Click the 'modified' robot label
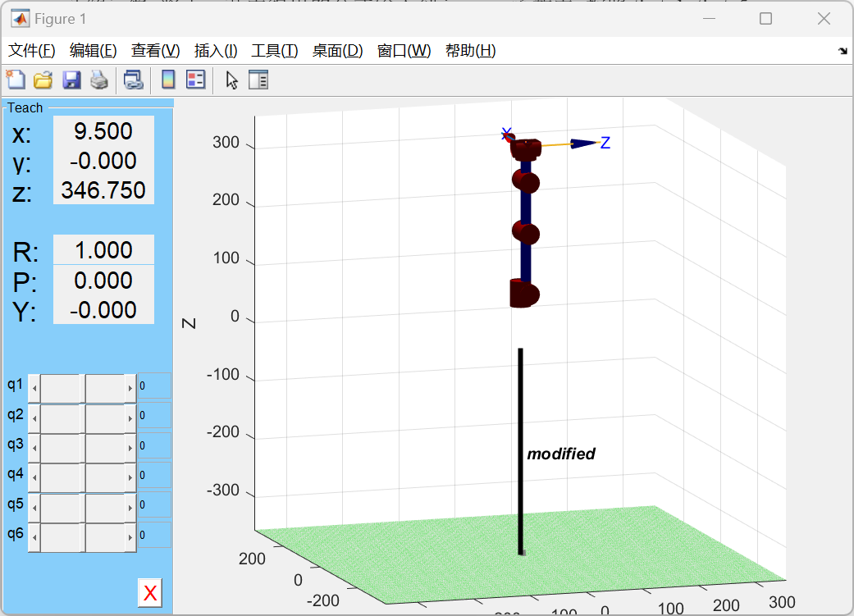The width and height of the screenshot is (854, 616). (561, 454)
